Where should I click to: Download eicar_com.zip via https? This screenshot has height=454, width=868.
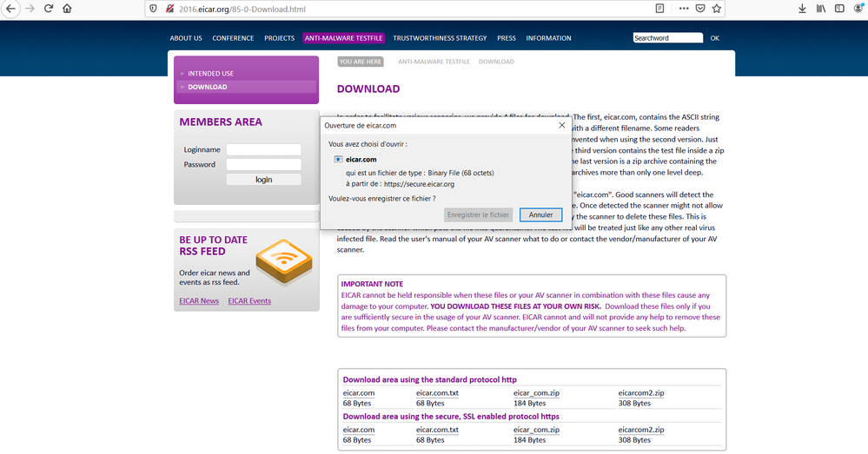tap(536, 430)
